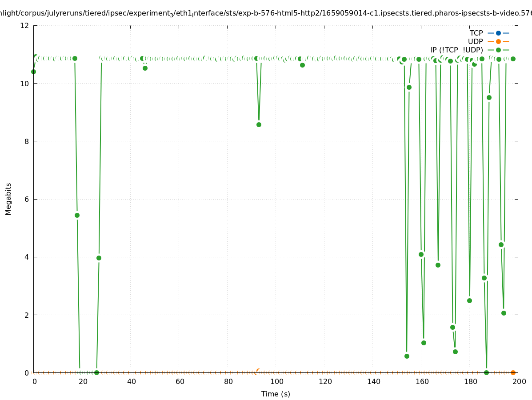Click the blue TCP legend marker
This screenshot has width=532, height=400.
click(498, 33)
